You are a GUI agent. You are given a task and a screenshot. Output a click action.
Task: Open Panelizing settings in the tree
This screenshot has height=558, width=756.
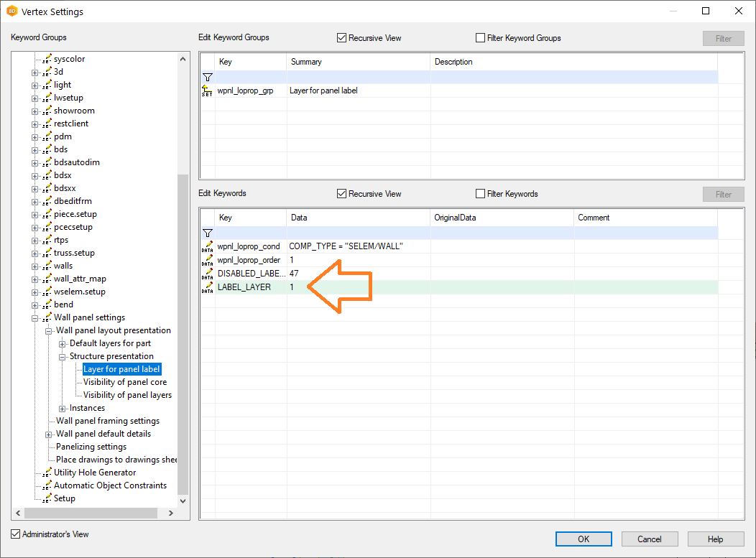point(91,447)
